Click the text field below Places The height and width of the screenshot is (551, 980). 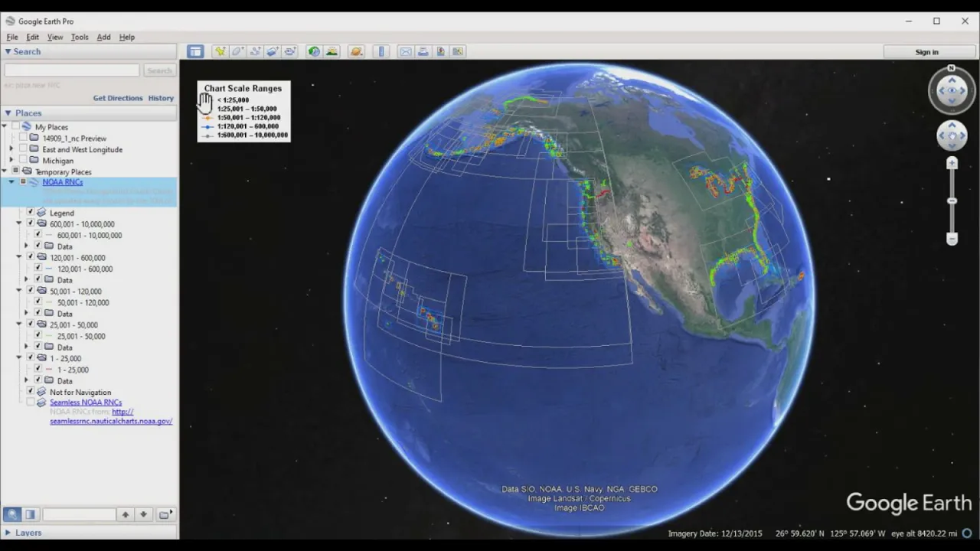(x=79, y=514)
